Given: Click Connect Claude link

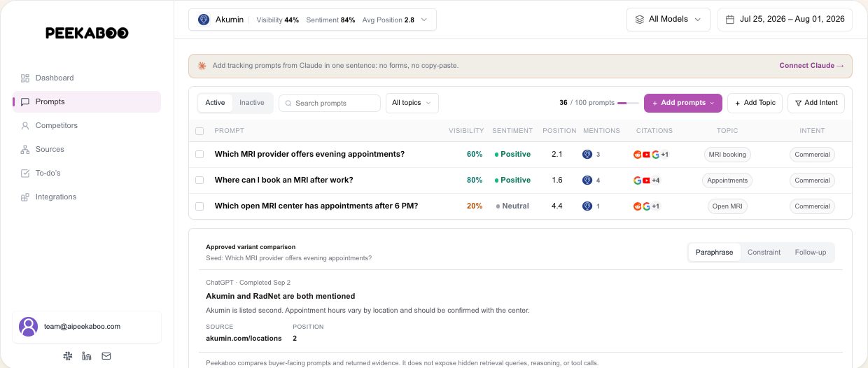Looking at the screenshot, I should (x=811, y=66).
